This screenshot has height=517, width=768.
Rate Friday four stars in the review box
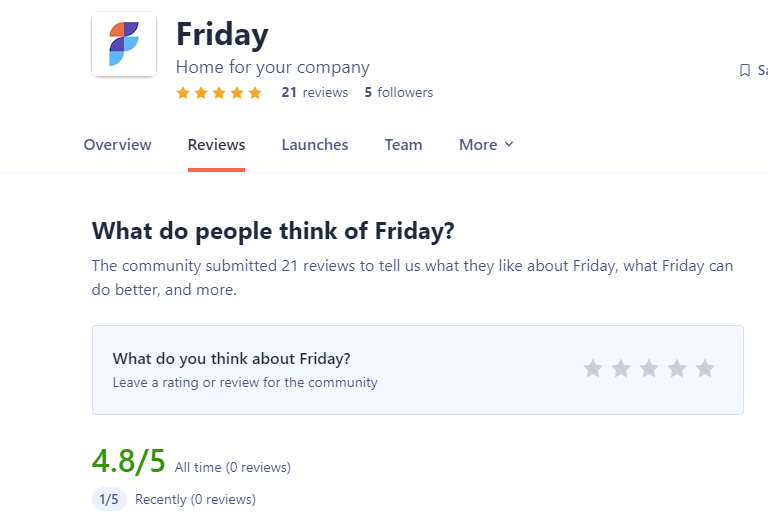tap(677, 369)
